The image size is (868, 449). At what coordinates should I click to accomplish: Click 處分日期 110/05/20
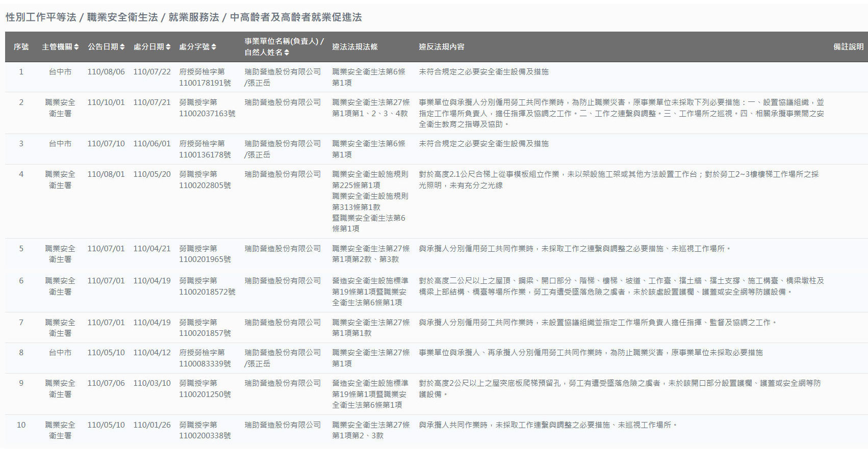(152, 174)
